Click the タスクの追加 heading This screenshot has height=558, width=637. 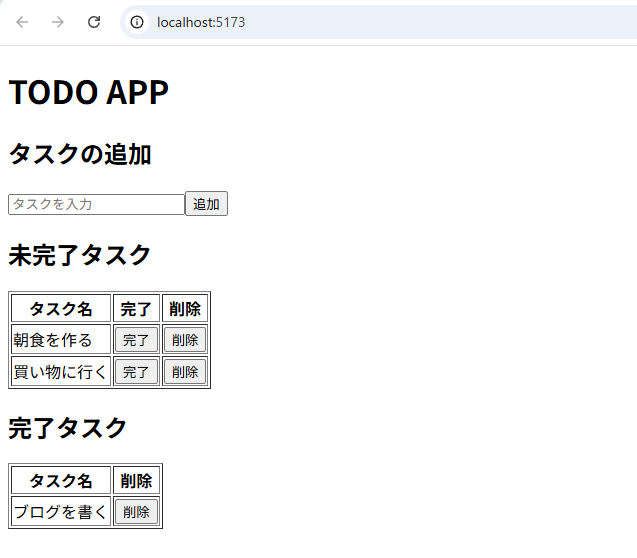click(x=80, y=155)
